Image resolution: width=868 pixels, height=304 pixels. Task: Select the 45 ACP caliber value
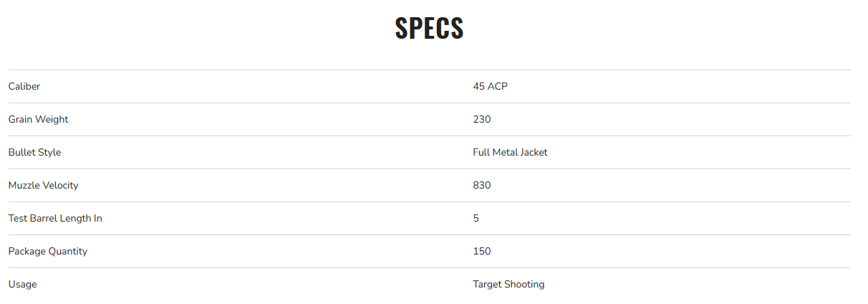click(490, 87)
